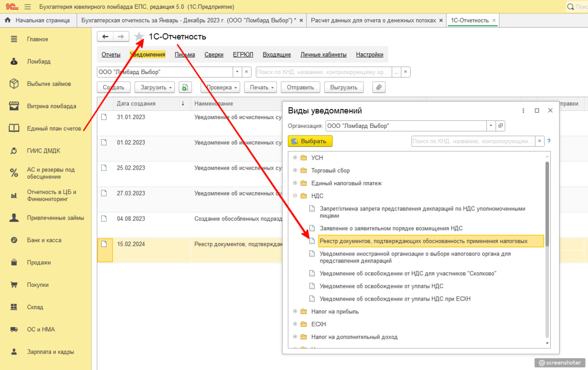
Task: Open the ГИИС ДМДК icon
Action: coord(14,151)
